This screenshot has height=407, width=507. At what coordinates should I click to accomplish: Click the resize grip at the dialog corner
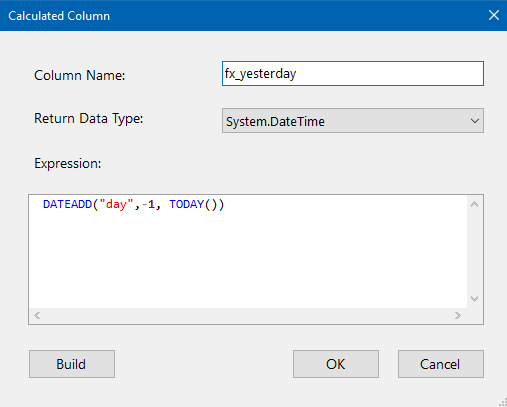(x=502, y=402)
